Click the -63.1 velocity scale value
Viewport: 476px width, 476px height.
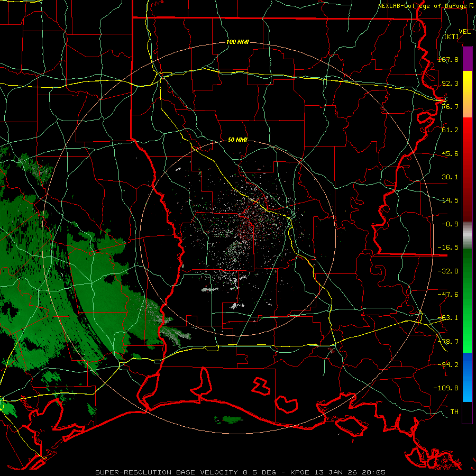(x=448, y=318)
